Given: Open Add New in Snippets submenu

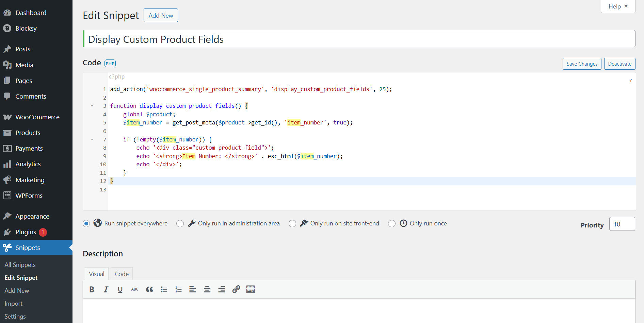Looking at the screenshot, I should point(17,291).
